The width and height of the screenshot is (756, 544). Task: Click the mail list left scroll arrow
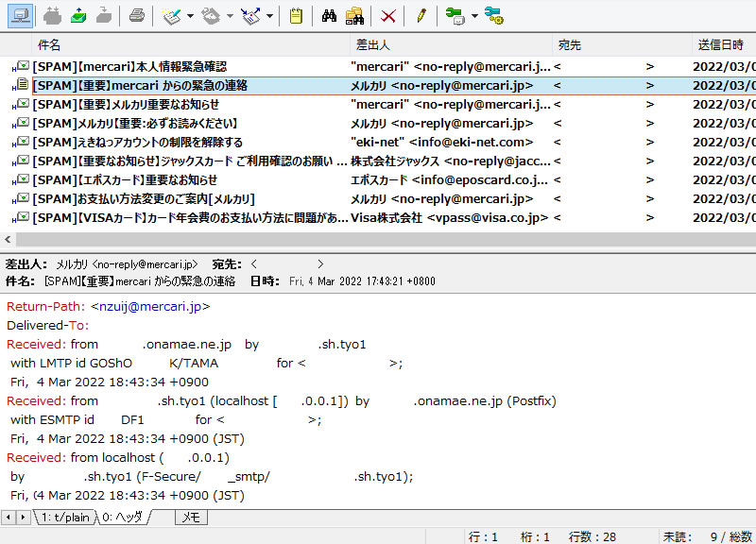coord(8,239)
